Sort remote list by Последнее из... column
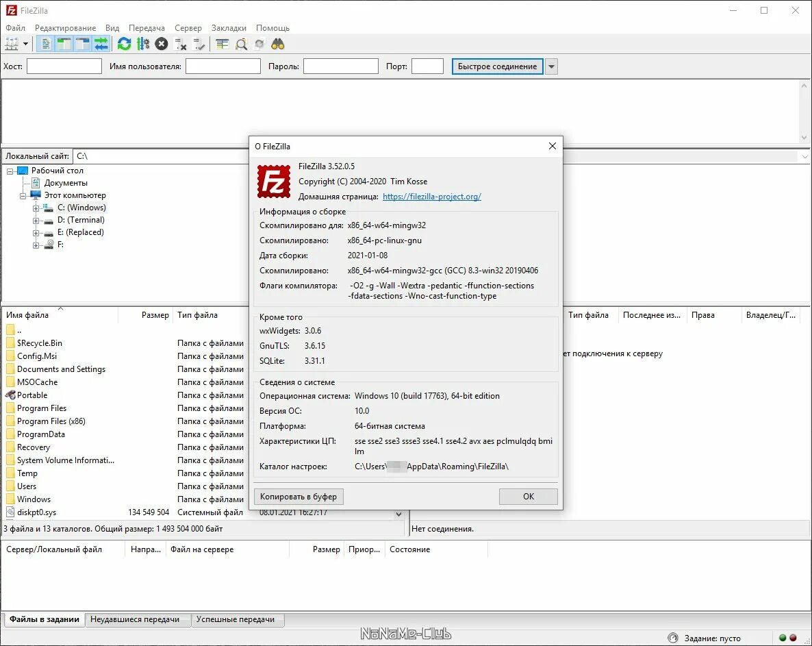812x646 pixels. [652, 315]
